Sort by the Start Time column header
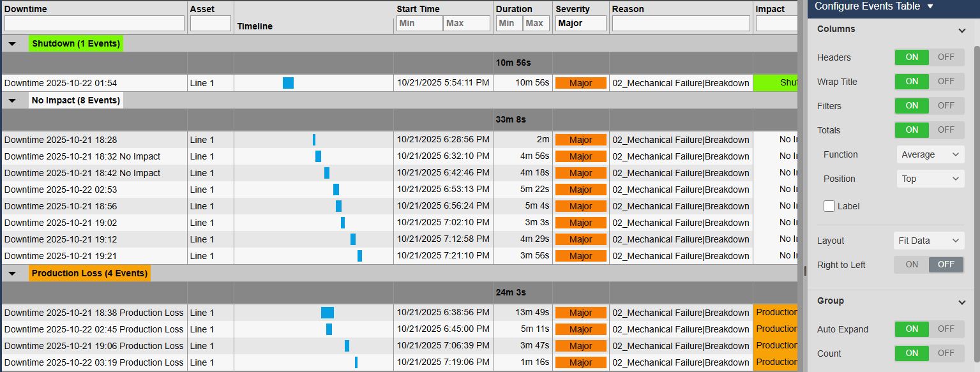Viewport: 980px width, 372px height. click(418, 9)
